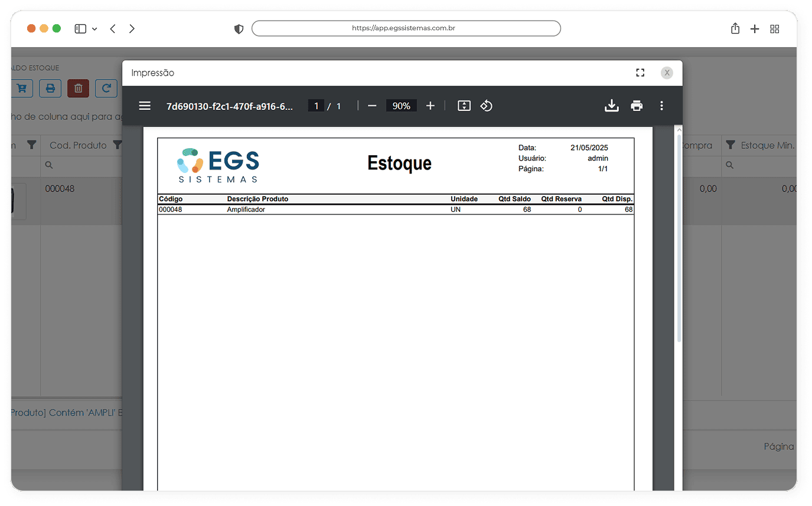This screenshot has height=506, width=812.
Task: Click the PDF file name title
Action: tap(230, 106)
